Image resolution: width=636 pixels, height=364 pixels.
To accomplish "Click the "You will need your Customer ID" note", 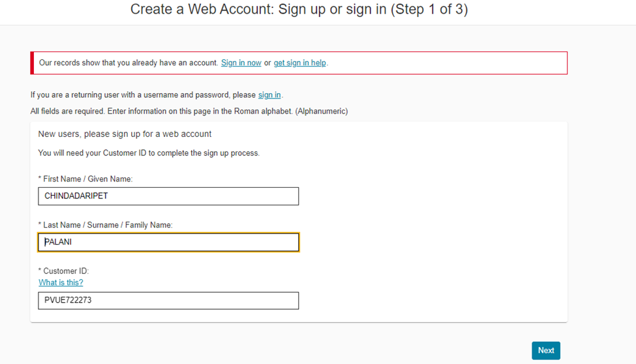I will click(149, 153).
